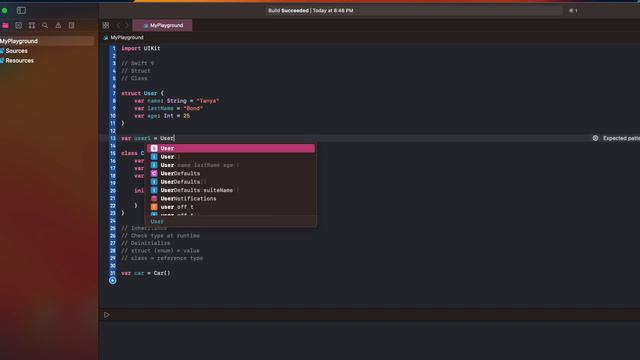Open the Project navigator folder icon
This screenshot has width=640, height=360.
[5, 25]
